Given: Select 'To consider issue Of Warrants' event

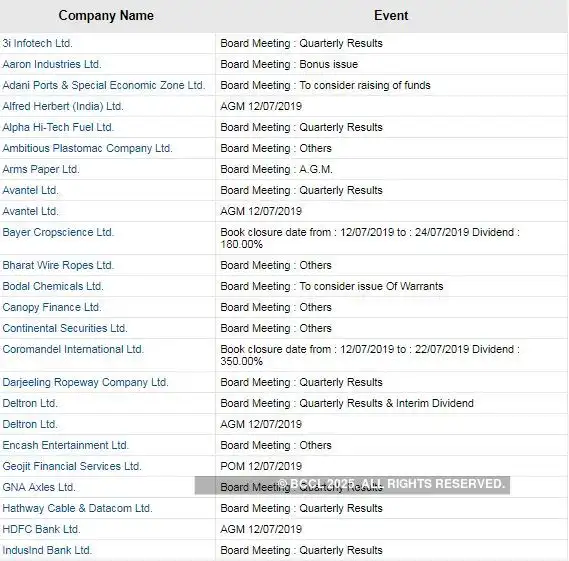Looking at the screenshot, I should pos(332,286).
